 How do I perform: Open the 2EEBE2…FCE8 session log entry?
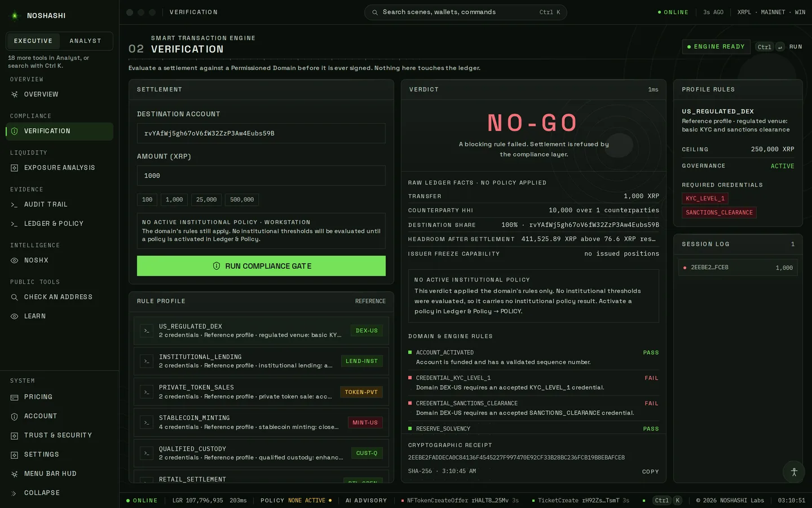[x=738, y=268]
